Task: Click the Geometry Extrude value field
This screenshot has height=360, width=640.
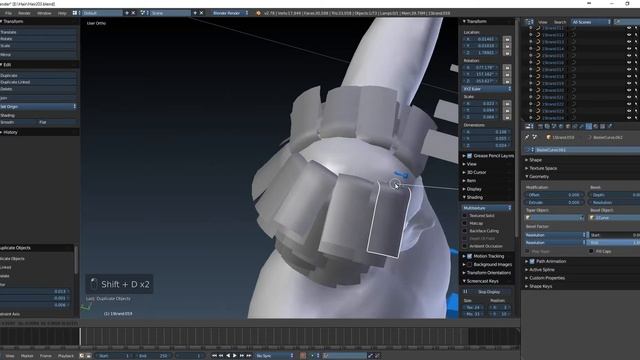Action: pyautogui.click(x=554, y=202)
